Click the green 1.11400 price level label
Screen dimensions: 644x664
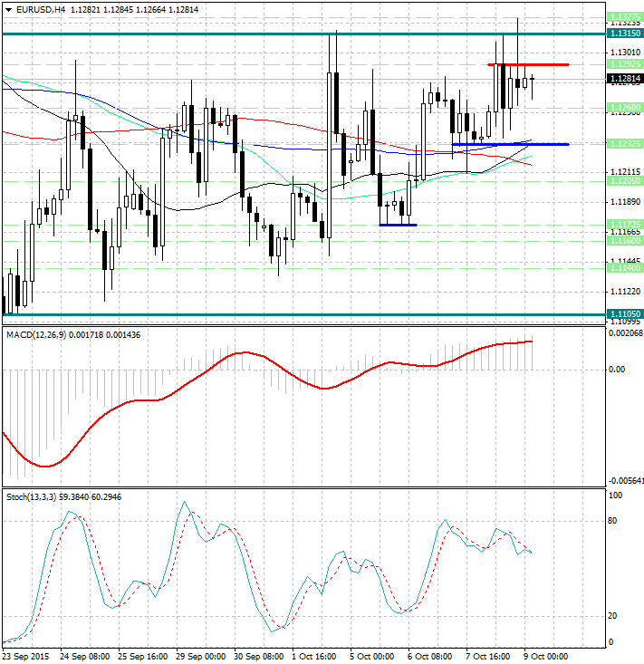(626, 268)
